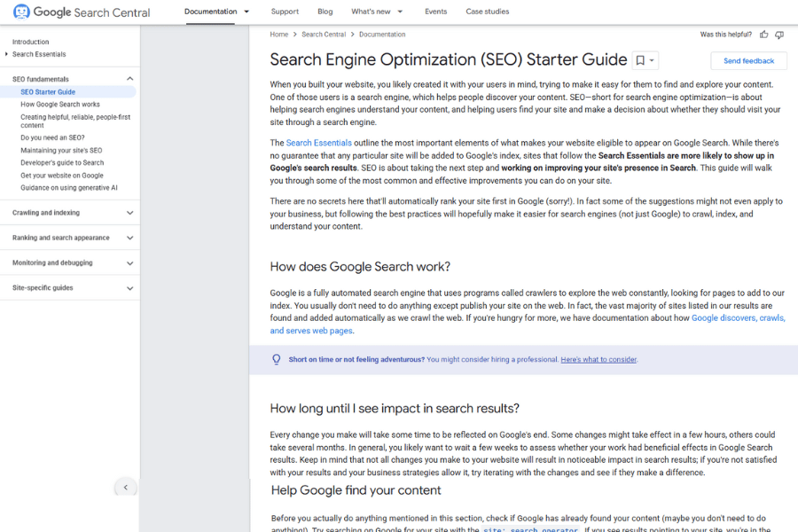The image size is (798, 532).
Task: Collapse the SEO fundamentals section
Action: pos(129,79)
